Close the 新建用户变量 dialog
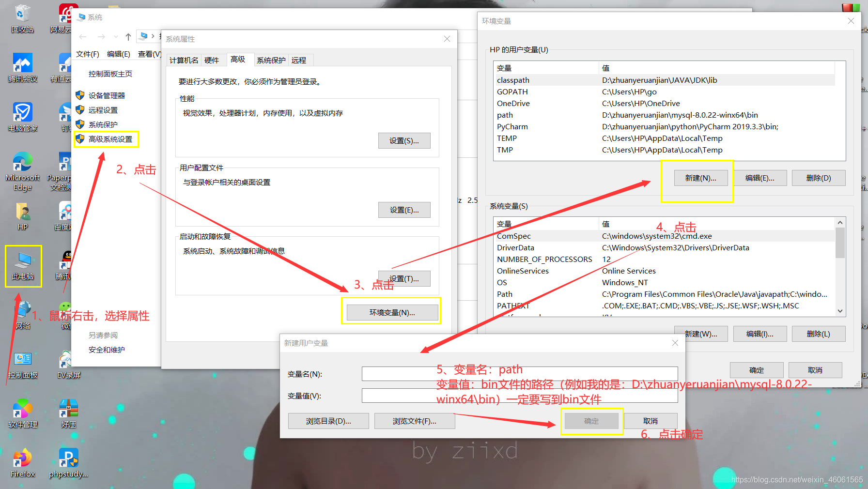Image resolution: width=868 pixels, height=489 pixels. [675, 343]
